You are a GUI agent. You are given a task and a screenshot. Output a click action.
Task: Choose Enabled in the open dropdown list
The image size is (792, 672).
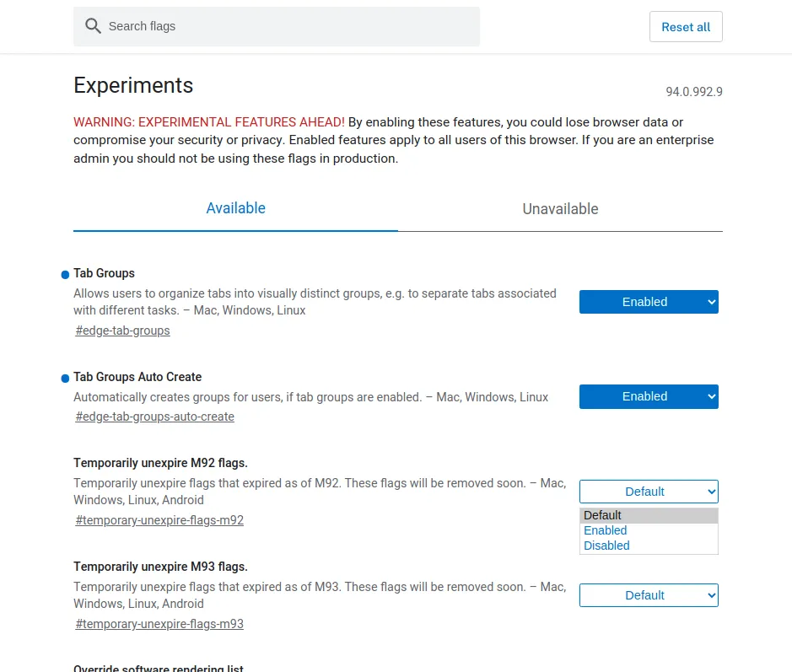point(606,530)
